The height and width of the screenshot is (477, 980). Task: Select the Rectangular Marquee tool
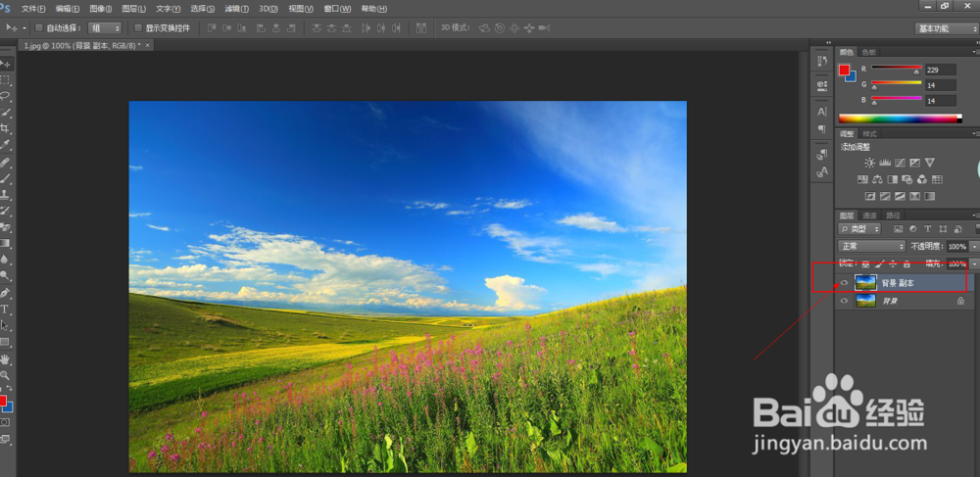pos(5,80)
